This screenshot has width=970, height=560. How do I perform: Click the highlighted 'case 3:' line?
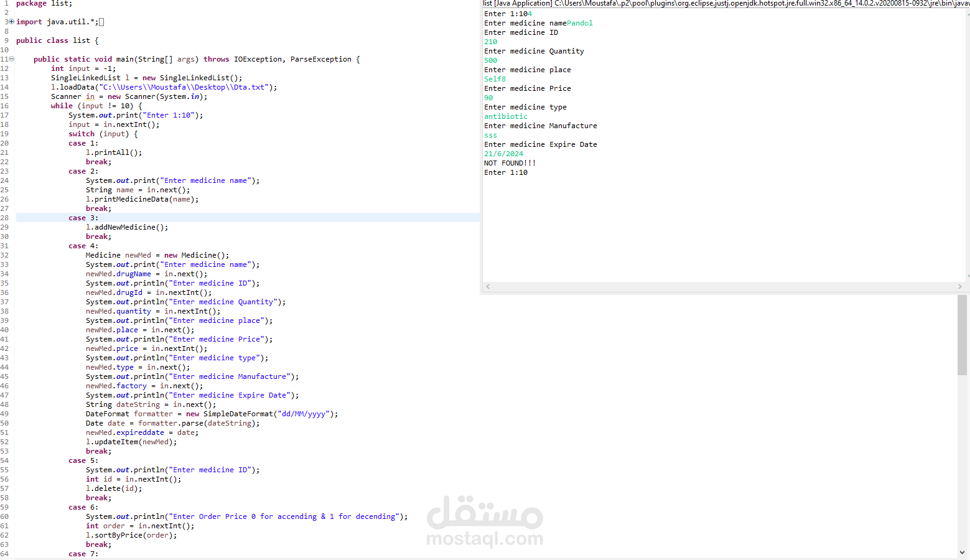[248, 218]
